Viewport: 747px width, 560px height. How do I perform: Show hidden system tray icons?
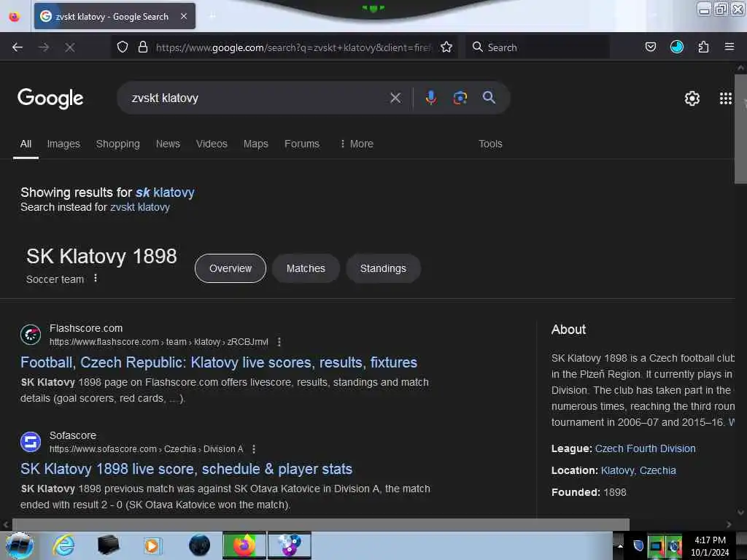click(x=620, y=546)
